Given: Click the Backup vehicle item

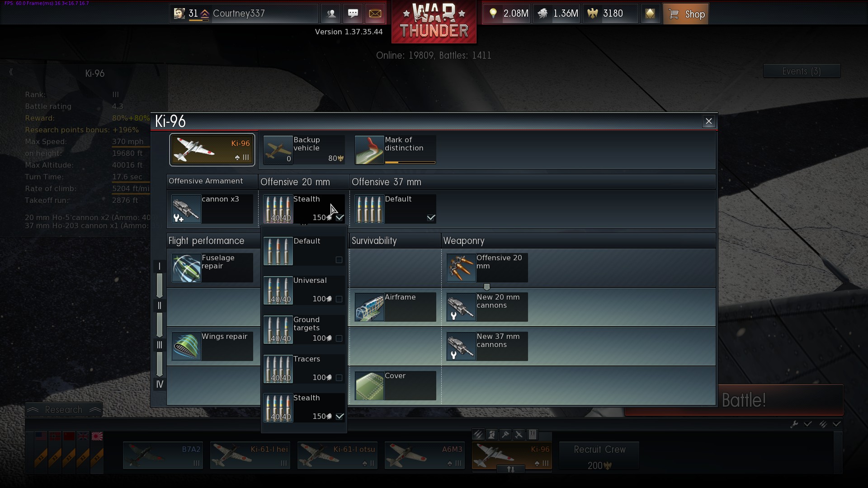Looking at the screenshot, I should click(x=304, y=150).
